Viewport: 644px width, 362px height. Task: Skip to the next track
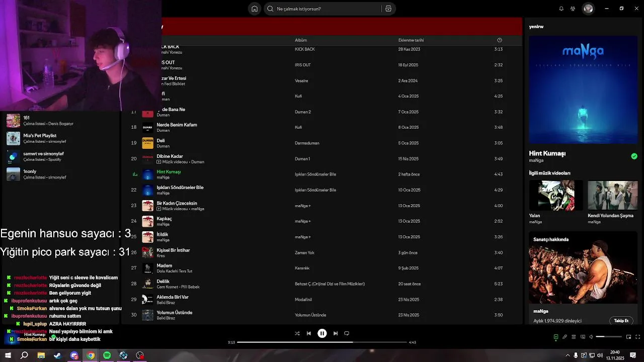click(x=335, y=333)
